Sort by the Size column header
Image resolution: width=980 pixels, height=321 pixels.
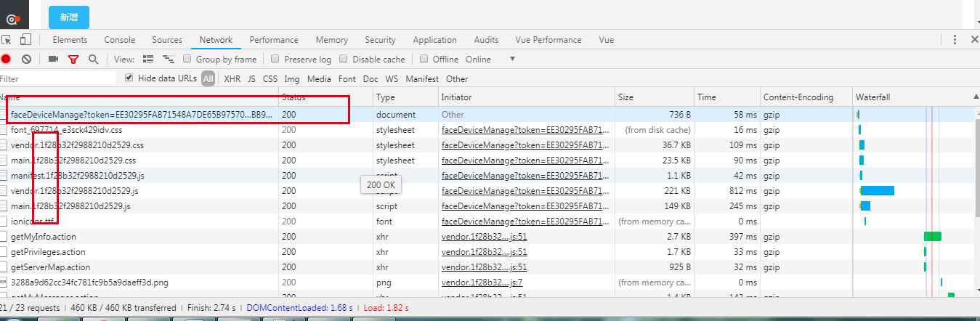(x=655, y=97)
